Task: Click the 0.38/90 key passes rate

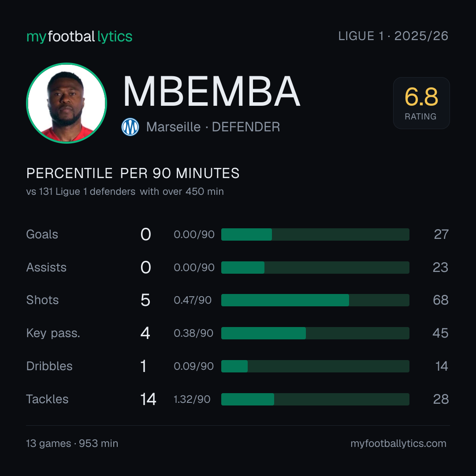Action: point(193,333)
